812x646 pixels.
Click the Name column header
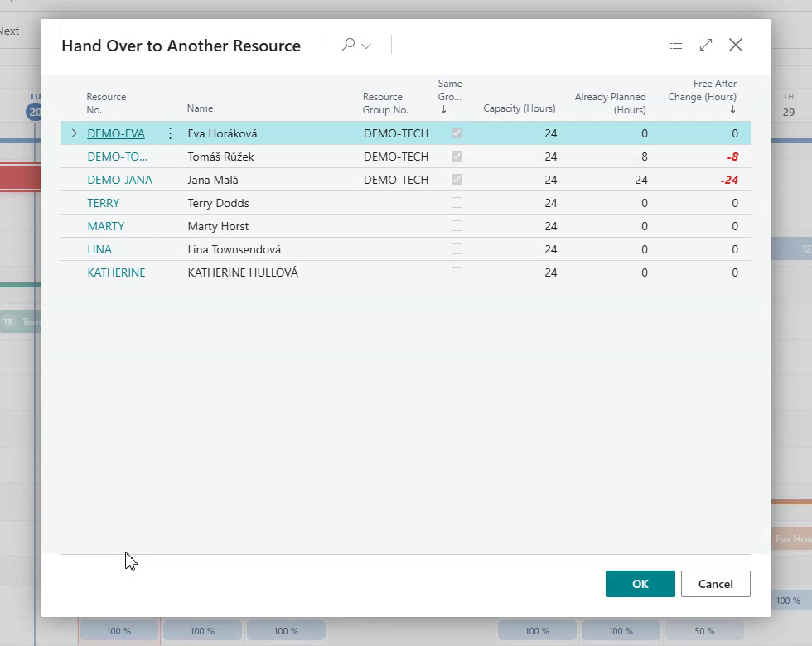tap(200, 108)
